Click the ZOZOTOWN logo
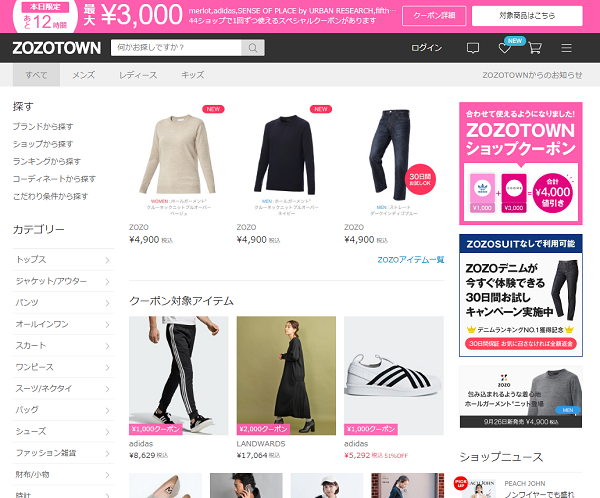The image size is (600, 498). click(x=57, y=48)
